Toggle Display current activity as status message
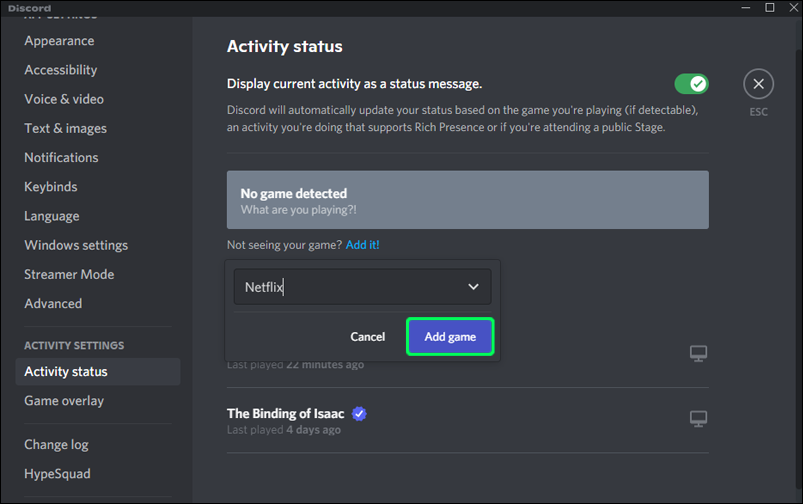803x504 pixels. point(691,84)
